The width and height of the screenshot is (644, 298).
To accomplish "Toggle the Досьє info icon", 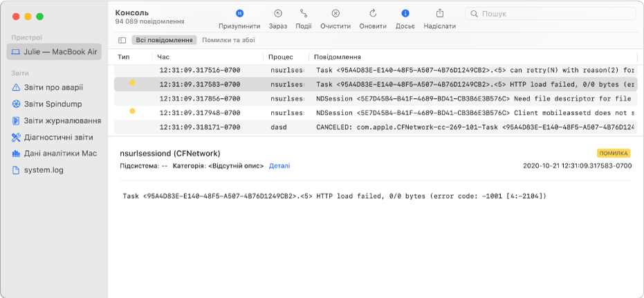I will 405,14.
